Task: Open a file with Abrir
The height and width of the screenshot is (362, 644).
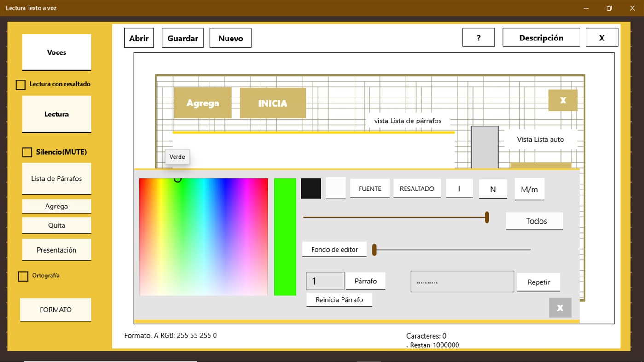Action: (x=139, y=38)
